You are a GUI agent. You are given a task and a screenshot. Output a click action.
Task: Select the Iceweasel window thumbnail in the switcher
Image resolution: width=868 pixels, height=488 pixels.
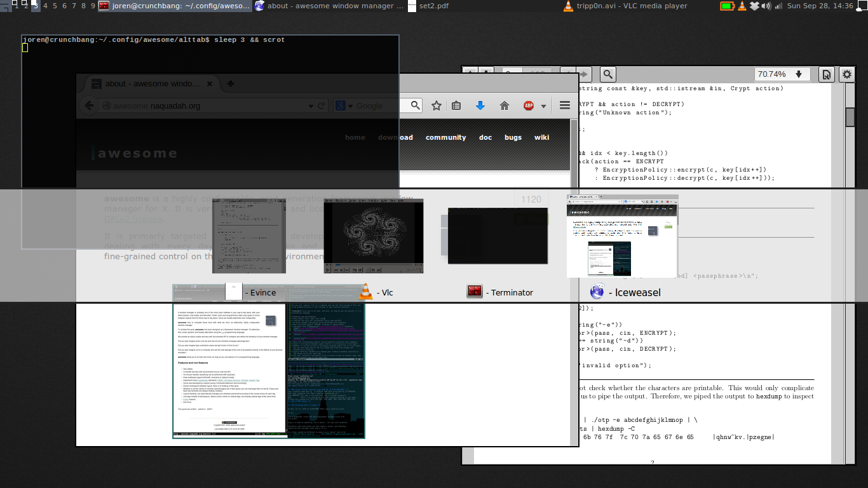coord(623,236)
